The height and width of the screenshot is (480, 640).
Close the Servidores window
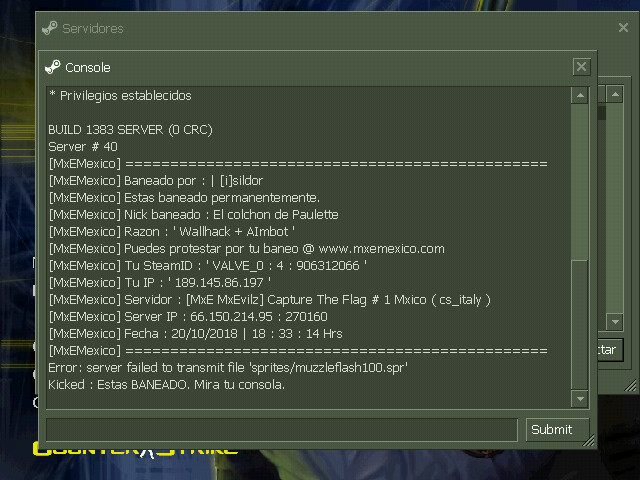click(623, 27)
